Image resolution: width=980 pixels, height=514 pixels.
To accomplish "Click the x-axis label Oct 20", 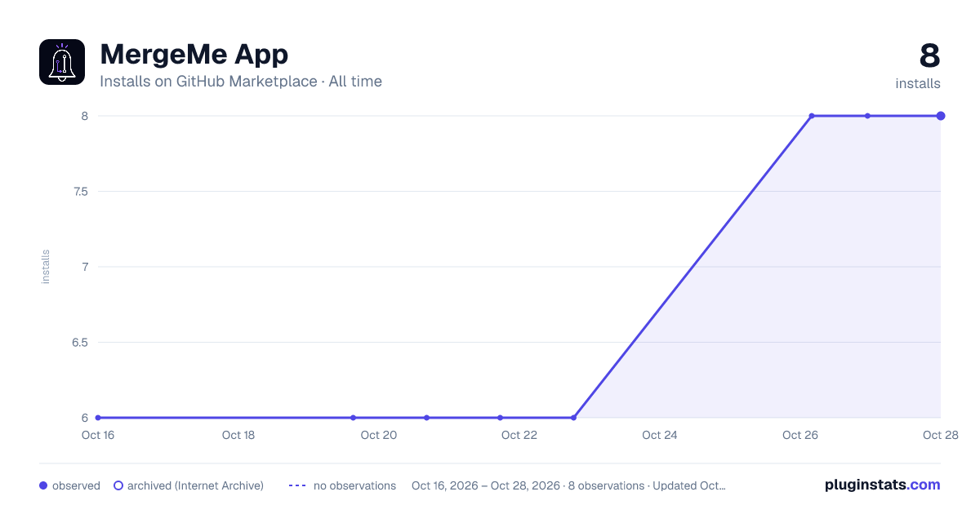I will [x=379, y=435].
